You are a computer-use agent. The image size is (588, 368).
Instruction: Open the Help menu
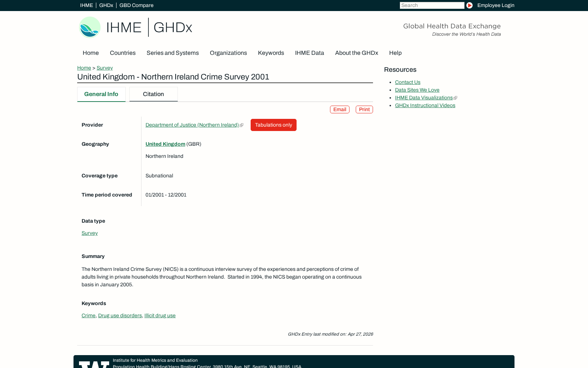click(x=395, y=53)
